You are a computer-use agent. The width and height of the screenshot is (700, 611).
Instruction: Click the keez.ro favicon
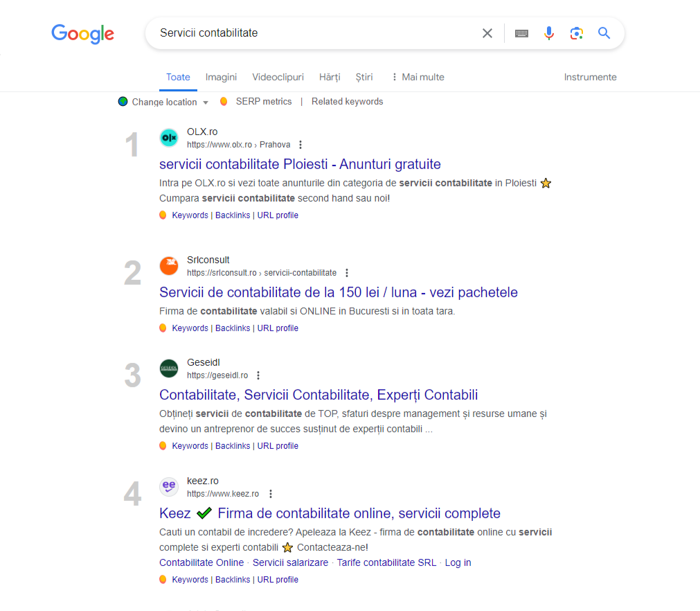click(168, 486)
